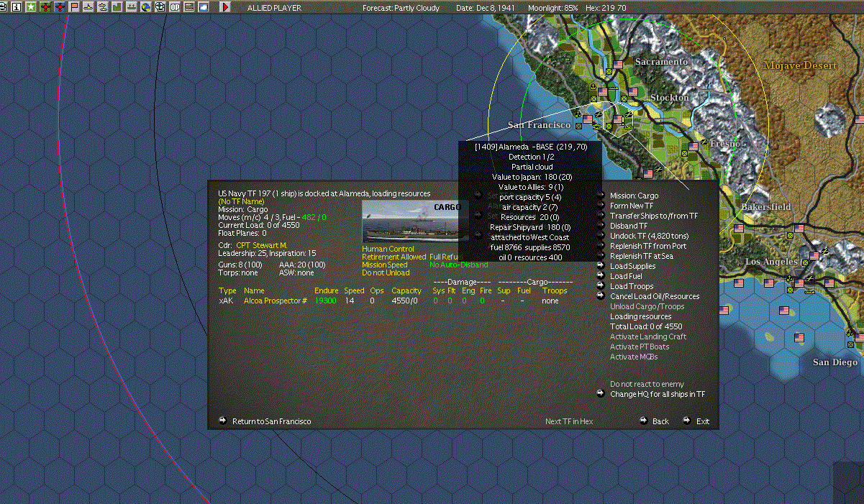Viewport: 864px width, 504px height.
Task: Toggle Do not Unload setting
Action: click(x=386, y=272)
